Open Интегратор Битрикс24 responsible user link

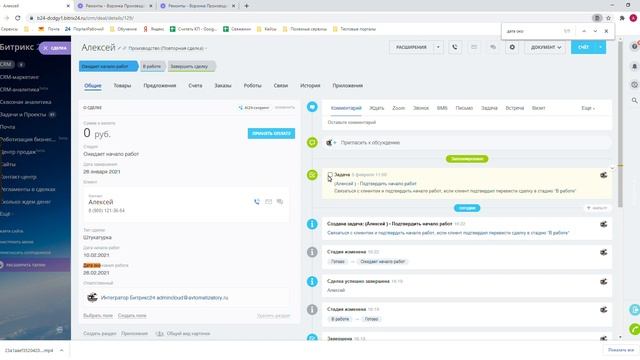(x=164, y=298)
